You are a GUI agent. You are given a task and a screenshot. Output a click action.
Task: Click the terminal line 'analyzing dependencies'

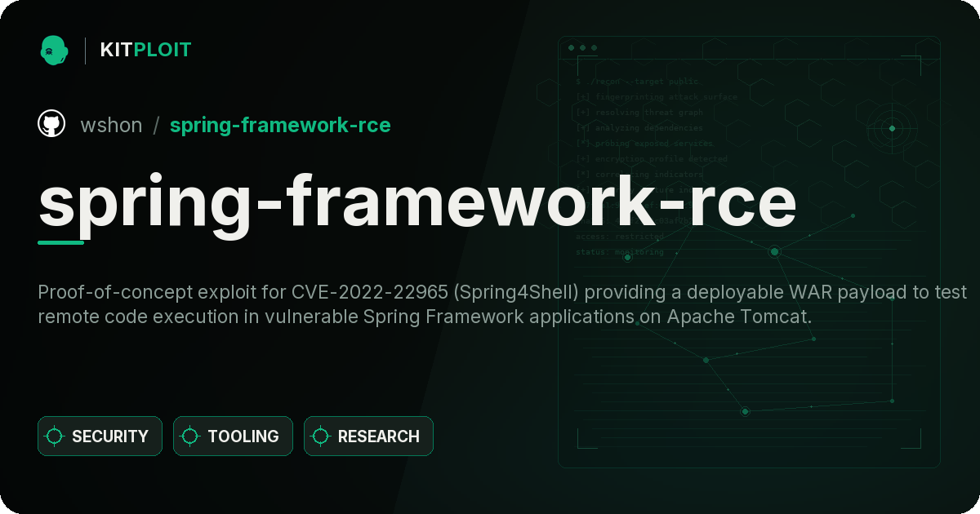(x=639, y=128)
